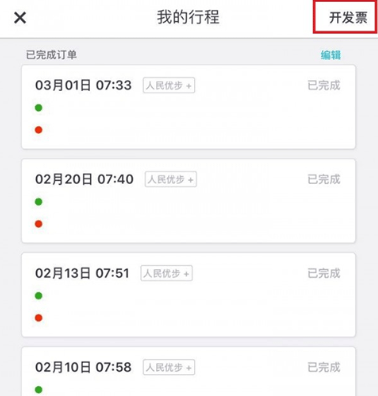The image size is (378, 396).
Task: Tap red destination dot on 02月20日 order
Action: [39, 224]
